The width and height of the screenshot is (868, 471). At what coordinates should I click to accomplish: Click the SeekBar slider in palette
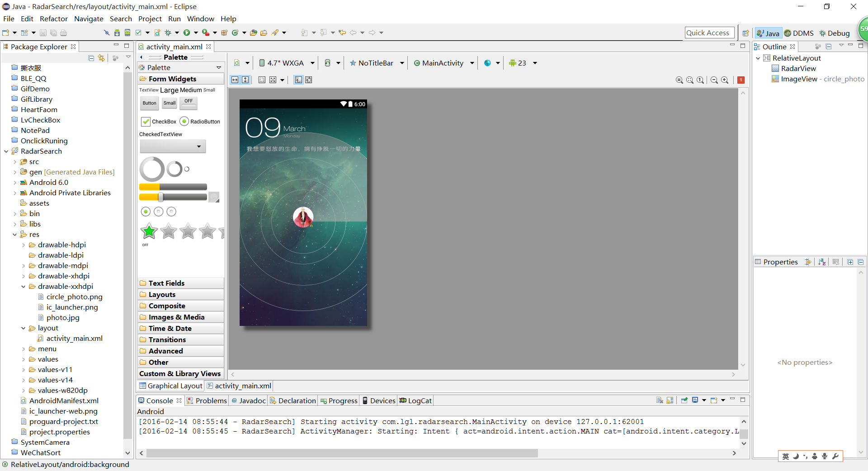(x=173, y=197)
